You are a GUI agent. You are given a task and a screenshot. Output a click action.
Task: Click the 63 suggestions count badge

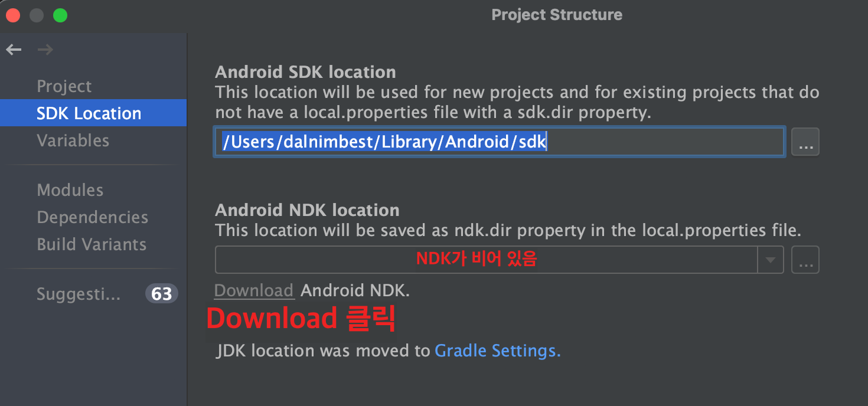point(162,294)
